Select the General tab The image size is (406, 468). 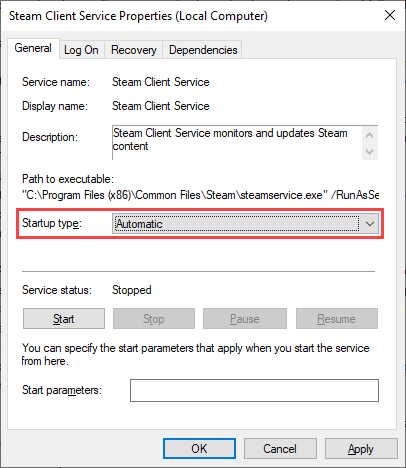coord(33,48)
